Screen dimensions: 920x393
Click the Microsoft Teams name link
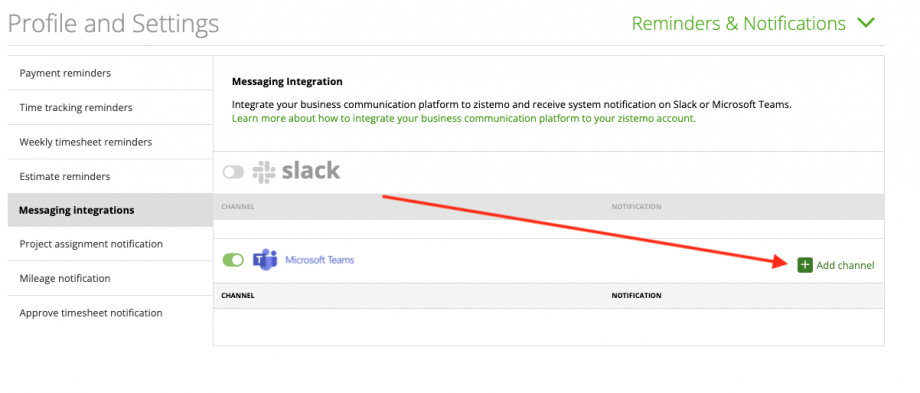(319, 260)
